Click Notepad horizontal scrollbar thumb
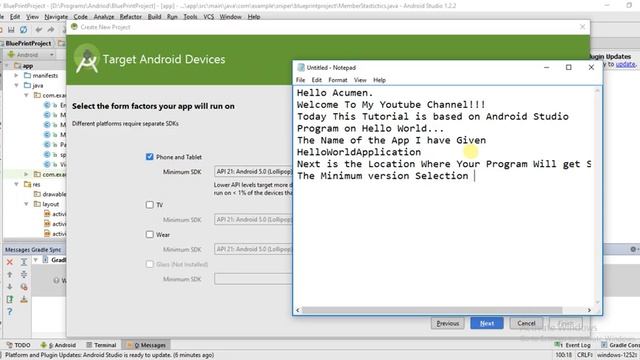 432,310
